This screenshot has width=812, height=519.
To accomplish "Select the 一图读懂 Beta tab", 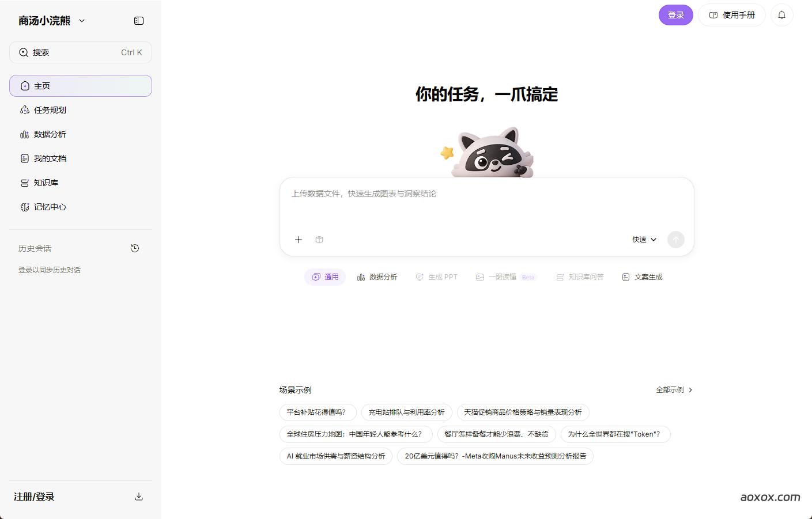I will click(505, 277).
